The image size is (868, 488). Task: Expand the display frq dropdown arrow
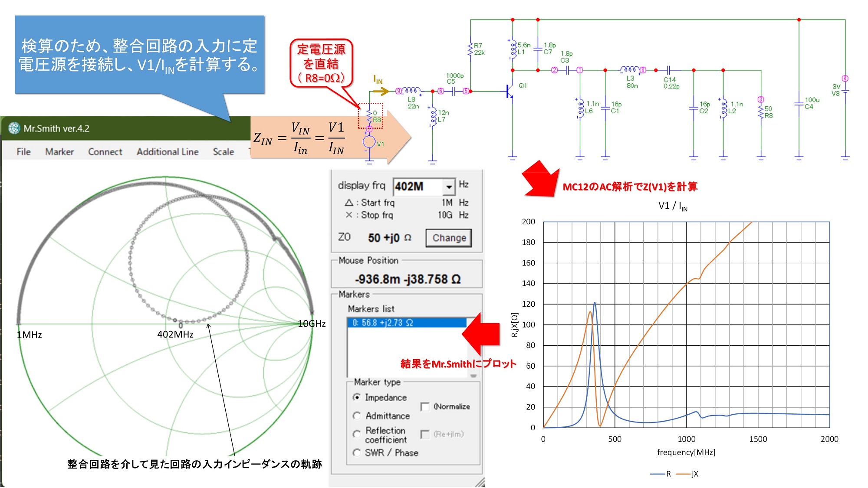pos(449,187)
